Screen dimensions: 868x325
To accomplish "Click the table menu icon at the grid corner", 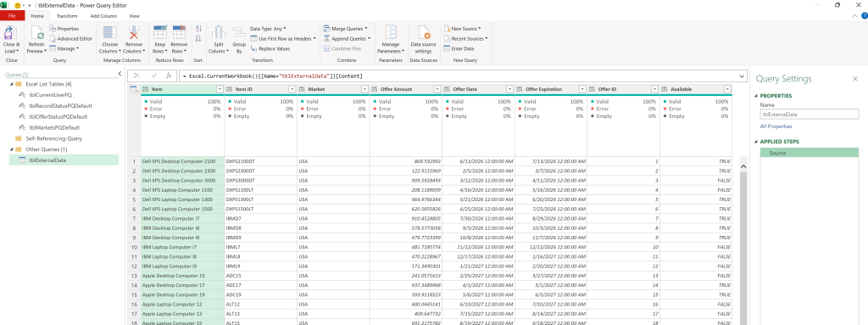I will coord(134,89).
